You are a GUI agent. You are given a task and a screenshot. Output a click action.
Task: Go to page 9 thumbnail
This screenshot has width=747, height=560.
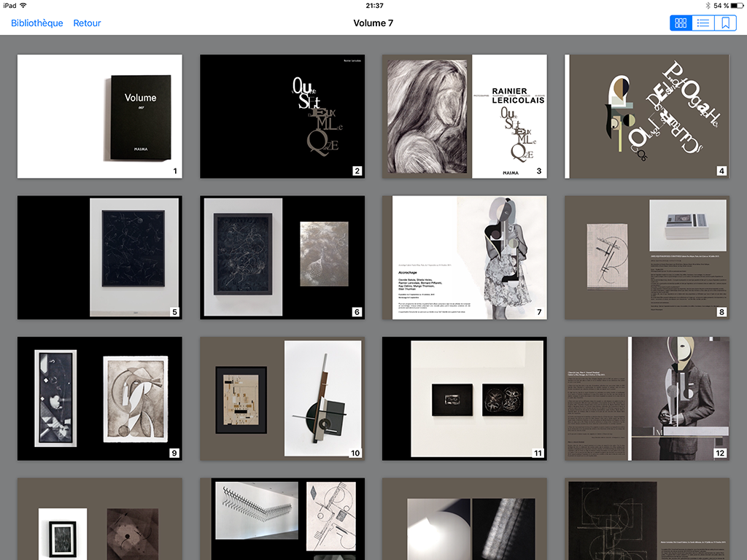click(100, 399)
